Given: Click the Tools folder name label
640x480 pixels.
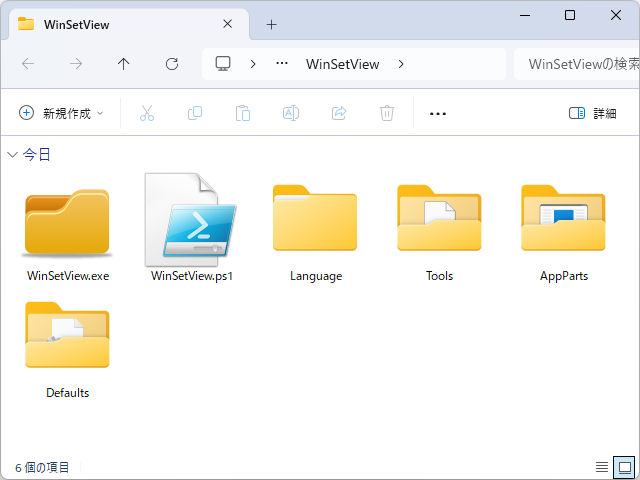Looking at the screenshot, I should (440, 276).
